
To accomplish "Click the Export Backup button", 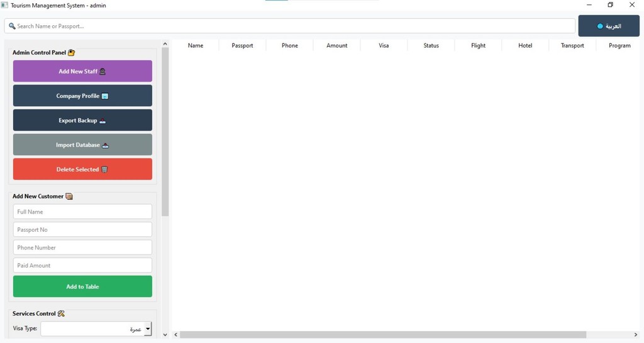I will click(x=82, y=120).
